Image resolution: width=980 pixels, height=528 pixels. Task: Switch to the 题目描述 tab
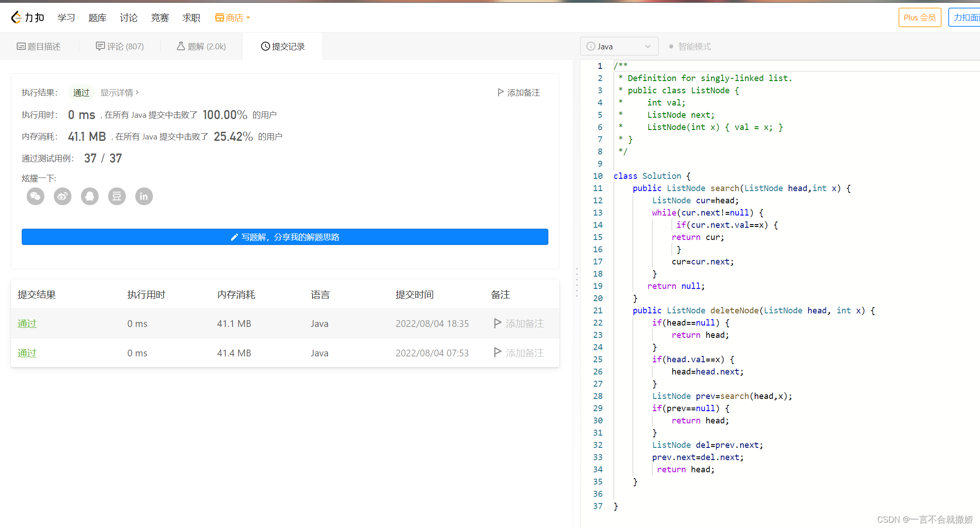39,46
